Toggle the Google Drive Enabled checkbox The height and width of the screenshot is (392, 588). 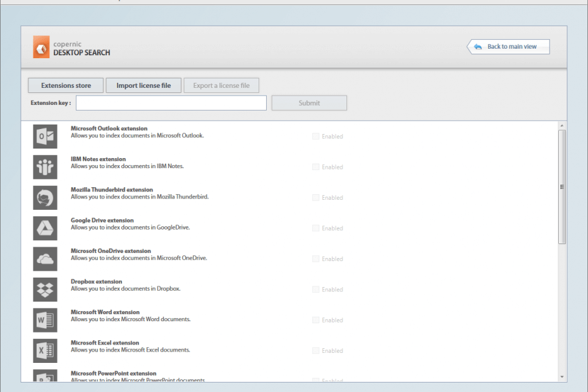click(x=315, y=228)
